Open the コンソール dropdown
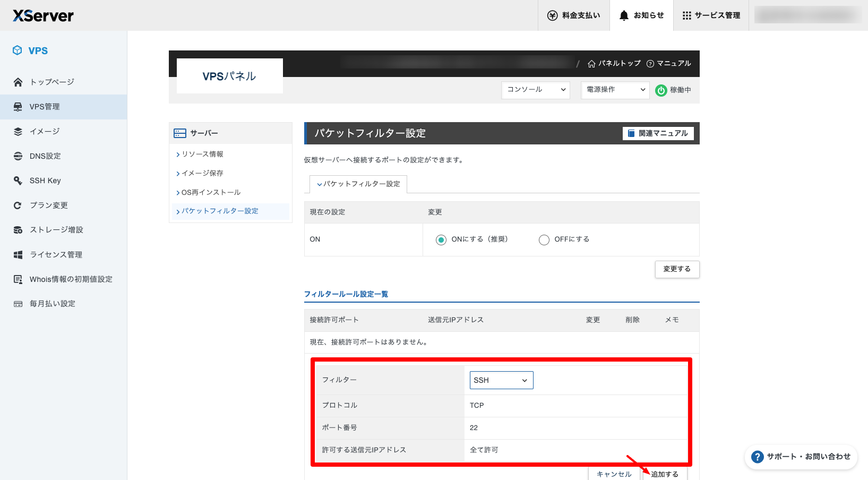Viewport: 868px width, 480px height. (535, 90)
